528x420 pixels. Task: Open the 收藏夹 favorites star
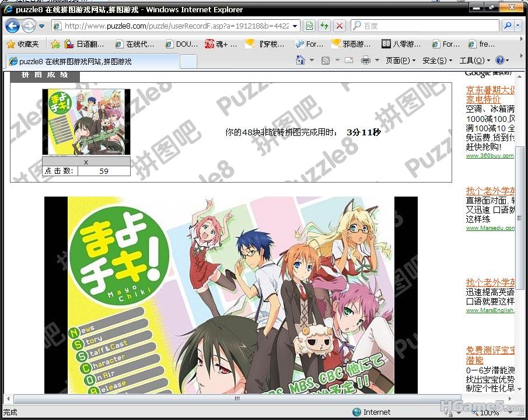[x=23, y=44]
